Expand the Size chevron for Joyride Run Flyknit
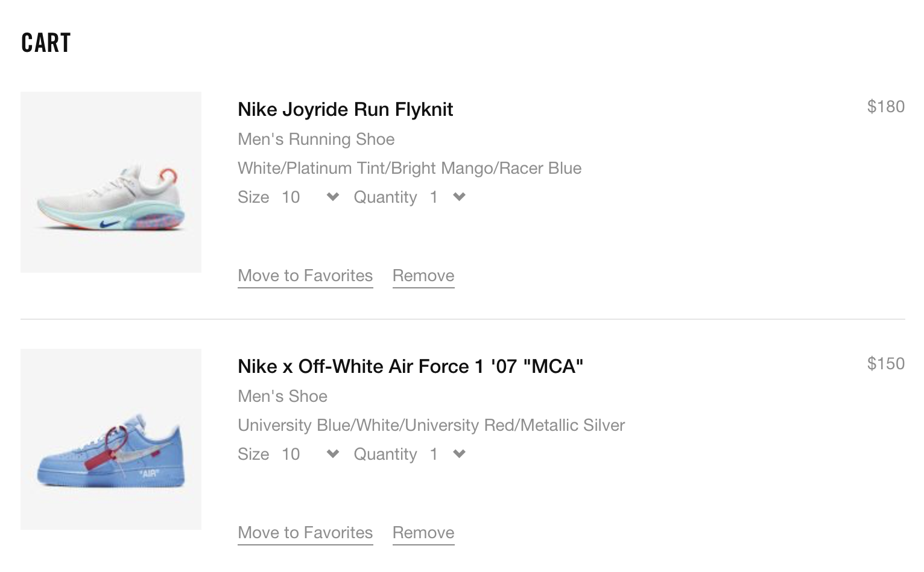The image size is (924, 572). click(x=333, y=197)
